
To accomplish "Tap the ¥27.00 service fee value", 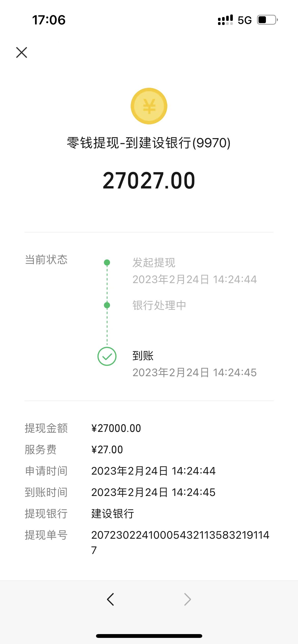I will coord(107,450).
